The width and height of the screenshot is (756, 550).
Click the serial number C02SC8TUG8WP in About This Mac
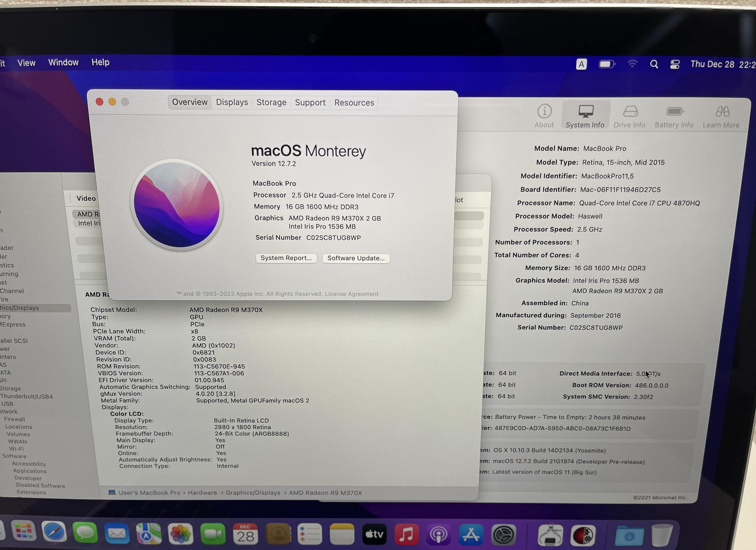click(334, 238)
